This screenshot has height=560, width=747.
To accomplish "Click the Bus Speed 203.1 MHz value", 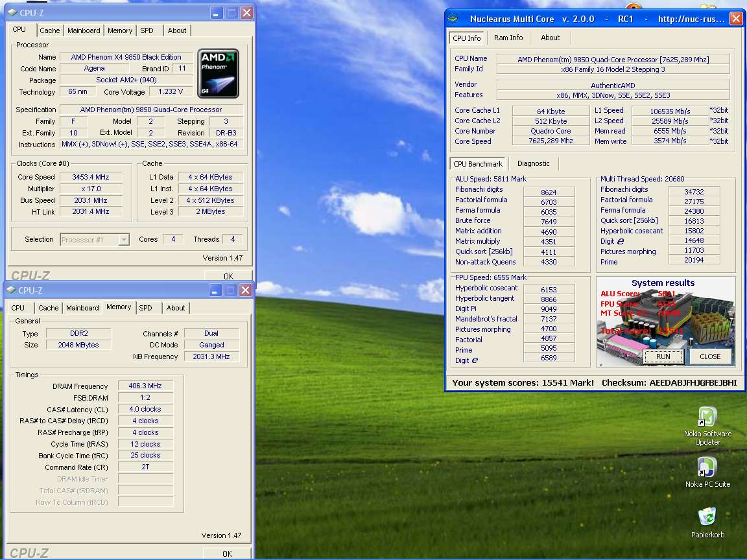I will [x=91, y=200].
